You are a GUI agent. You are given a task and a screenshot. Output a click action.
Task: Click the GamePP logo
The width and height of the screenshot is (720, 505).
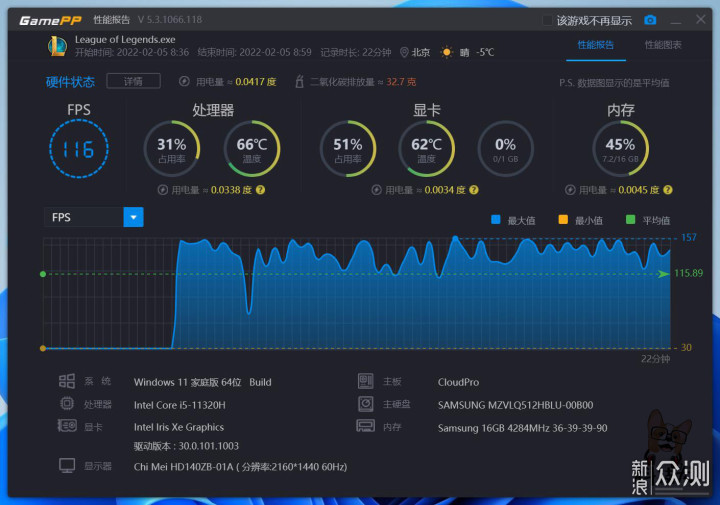click(51, 21)
